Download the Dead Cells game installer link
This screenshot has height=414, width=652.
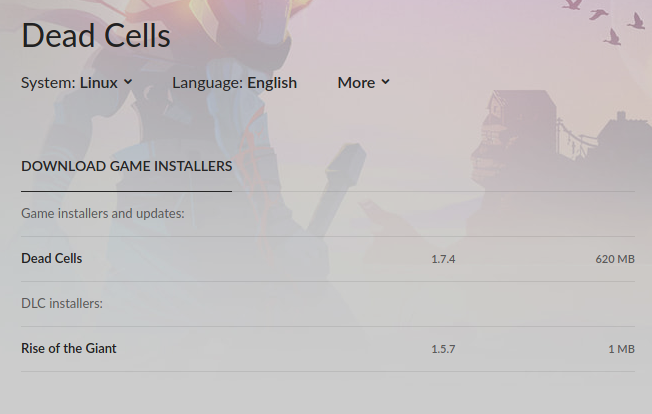point(52,259)
